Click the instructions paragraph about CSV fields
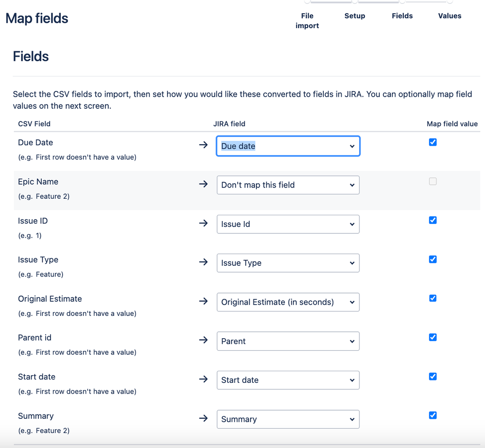The width and height of the screenshot is (485, 448). (x=243, y=100)
